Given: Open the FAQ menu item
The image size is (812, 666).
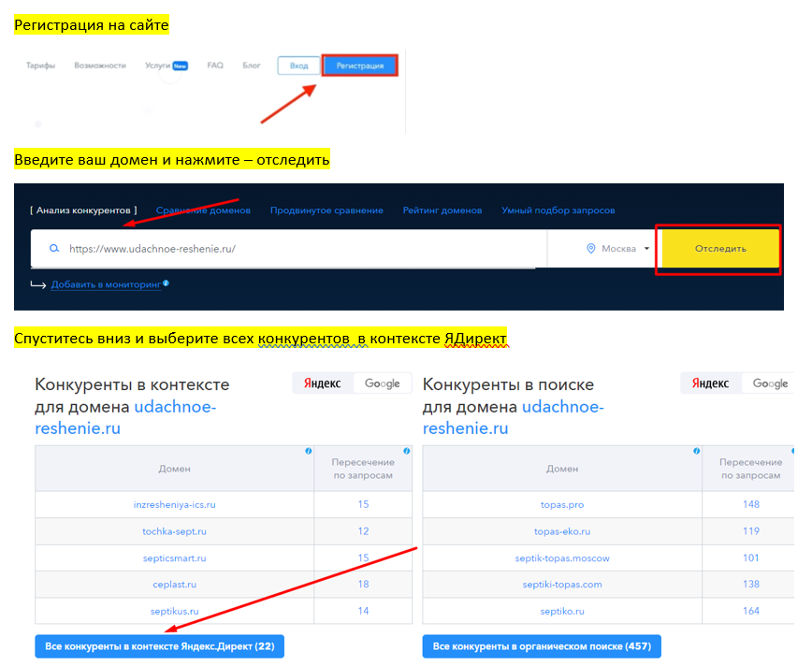Looking at the screenshot, I should 215,65.
